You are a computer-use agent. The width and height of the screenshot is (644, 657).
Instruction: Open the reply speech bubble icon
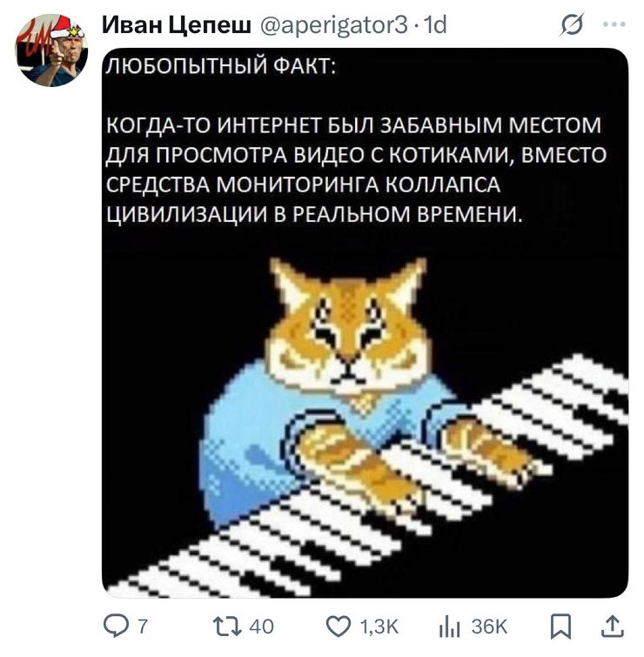[x=116, y=627]
